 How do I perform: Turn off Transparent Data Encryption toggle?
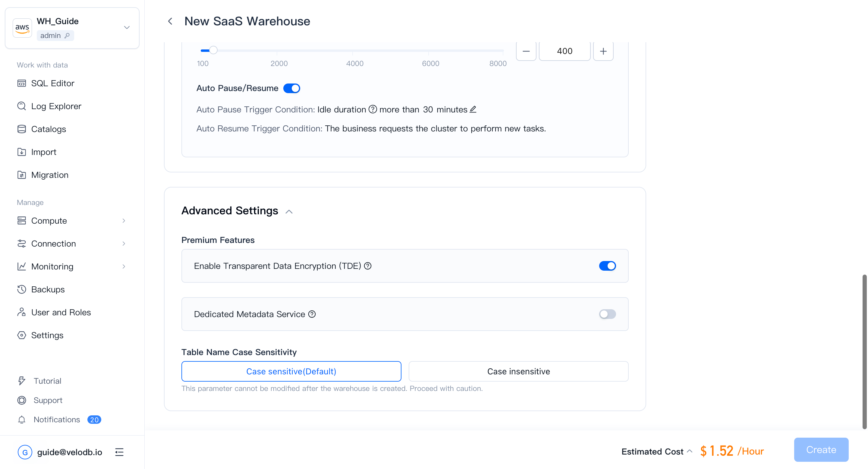(607, 266)
